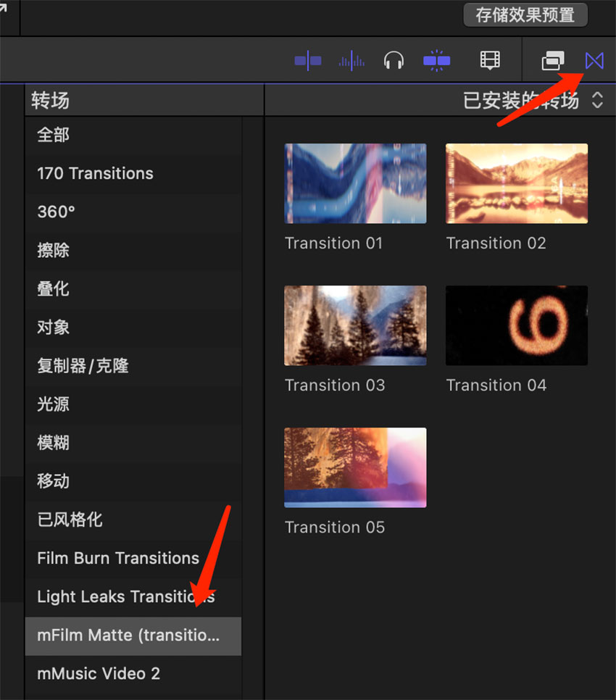Select 170 Transitions category

click(133, 173)
